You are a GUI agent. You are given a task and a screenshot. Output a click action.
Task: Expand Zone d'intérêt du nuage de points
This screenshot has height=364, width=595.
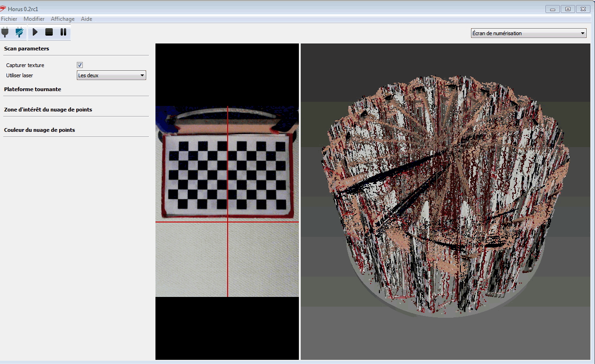pos(48,110)
